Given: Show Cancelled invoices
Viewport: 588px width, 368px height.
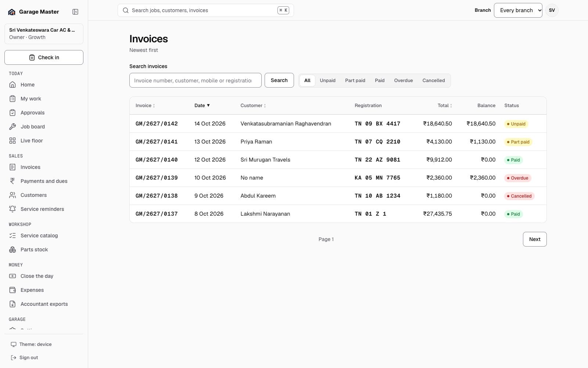Looking at the screenshot, I should [x=434, y=81].
